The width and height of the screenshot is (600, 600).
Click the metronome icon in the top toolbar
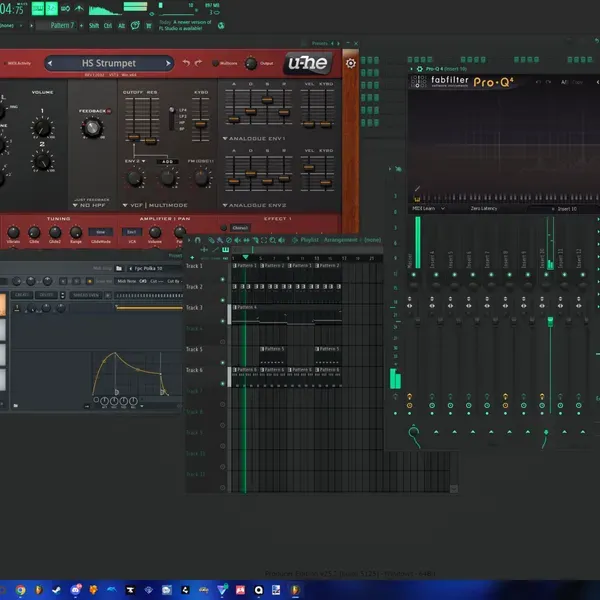pyautogui.click(x=79, y=8)
